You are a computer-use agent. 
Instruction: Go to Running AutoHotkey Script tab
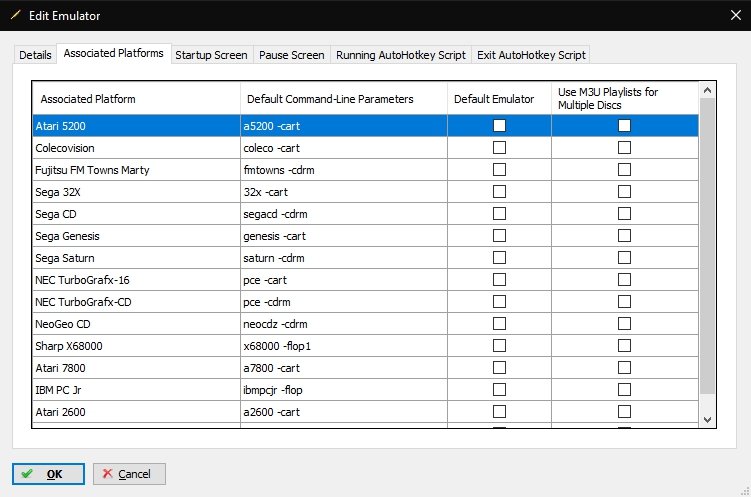click(x=401, y=55)
